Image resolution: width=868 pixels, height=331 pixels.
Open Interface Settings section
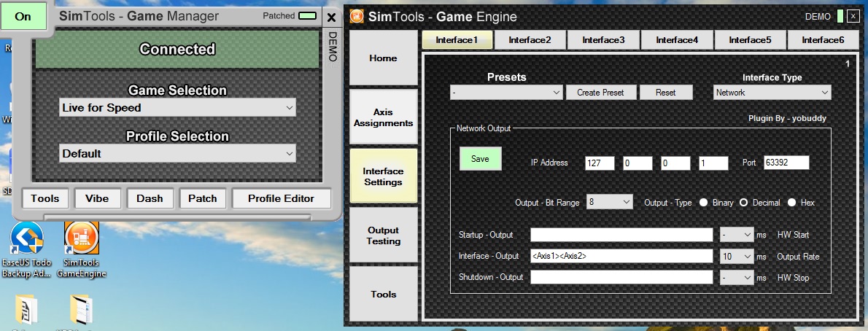coord(383,176)
